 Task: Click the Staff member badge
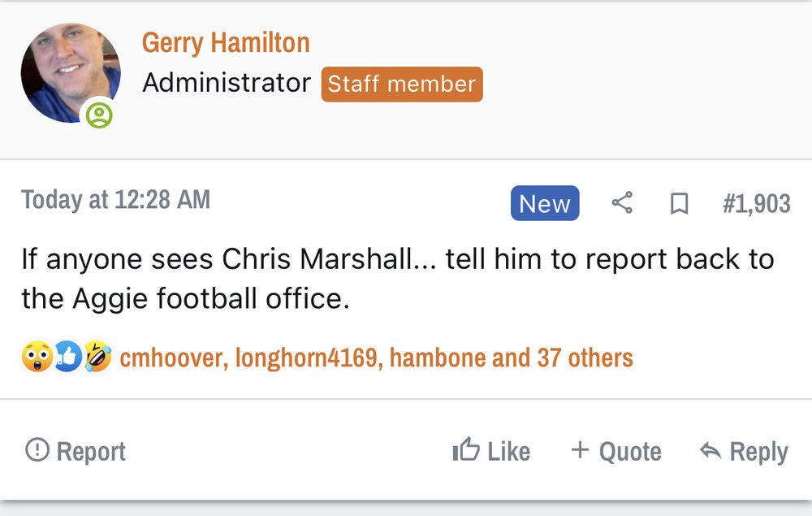click(402, 84)
